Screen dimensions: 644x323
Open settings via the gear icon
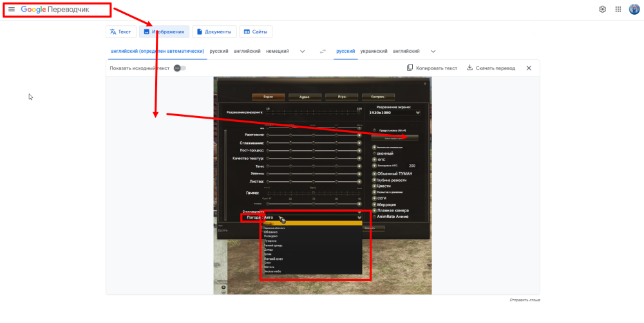click(603, 10)
